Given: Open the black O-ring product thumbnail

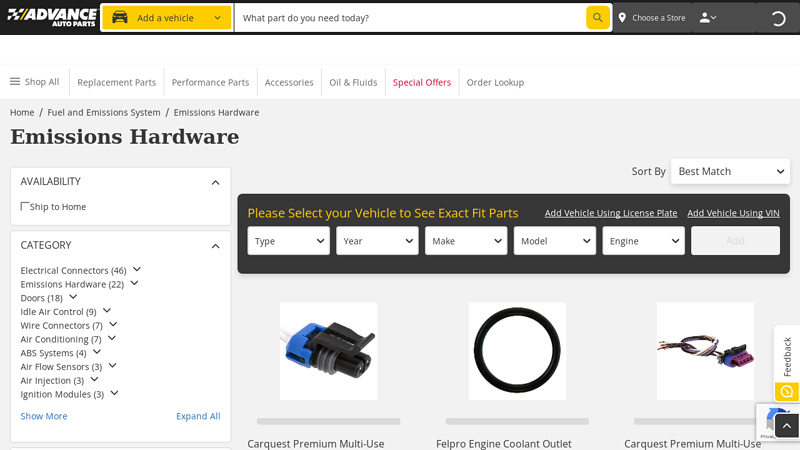Looking at the screenshot, I should click(x=517, y=351).
